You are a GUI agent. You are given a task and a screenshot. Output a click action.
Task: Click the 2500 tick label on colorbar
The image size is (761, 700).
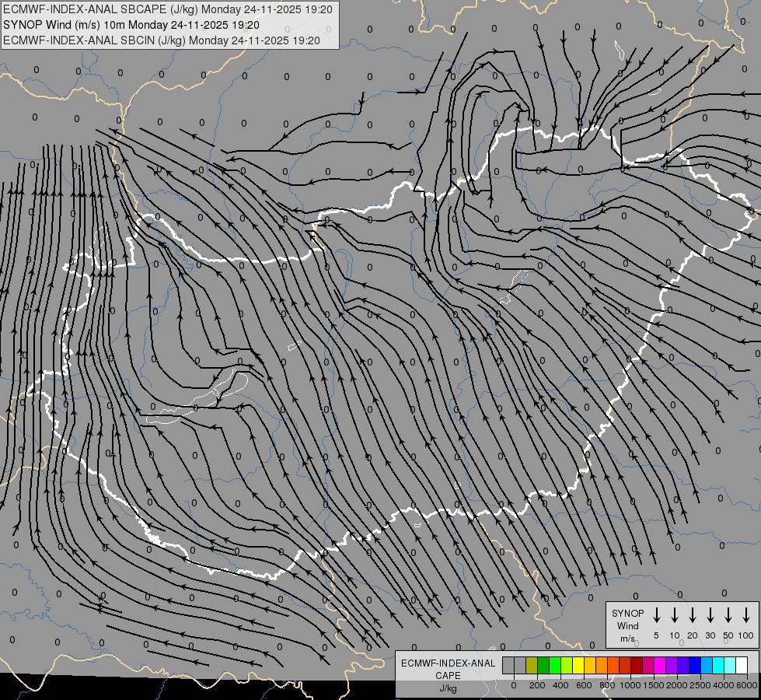point(700,685)
